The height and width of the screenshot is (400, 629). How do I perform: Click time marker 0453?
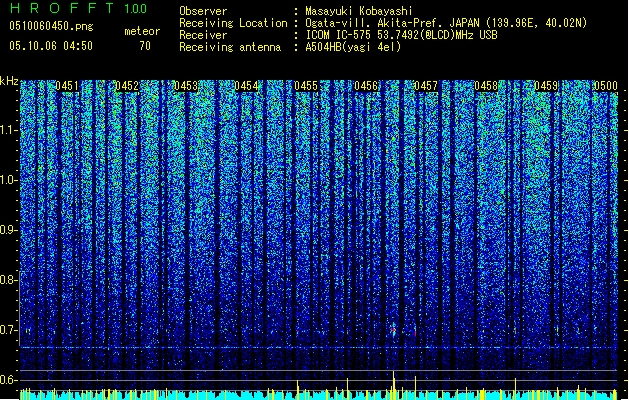click(186, 86)
